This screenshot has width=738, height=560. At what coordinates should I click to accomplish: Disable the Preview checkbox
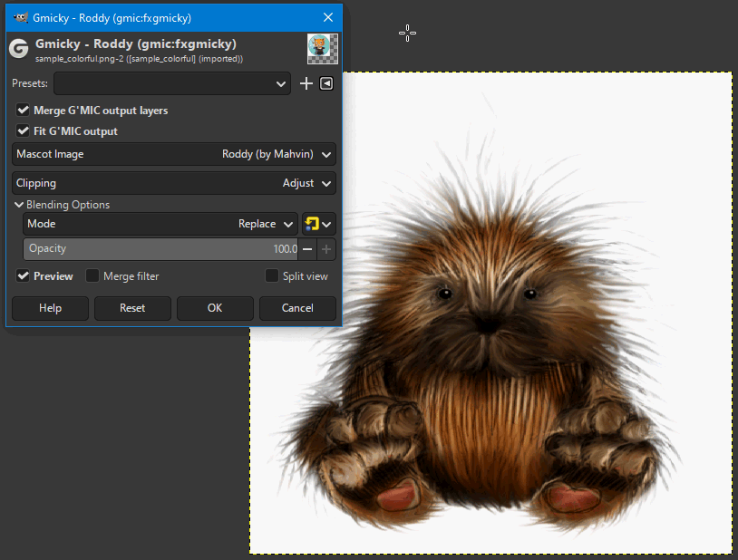coord(23,275)
